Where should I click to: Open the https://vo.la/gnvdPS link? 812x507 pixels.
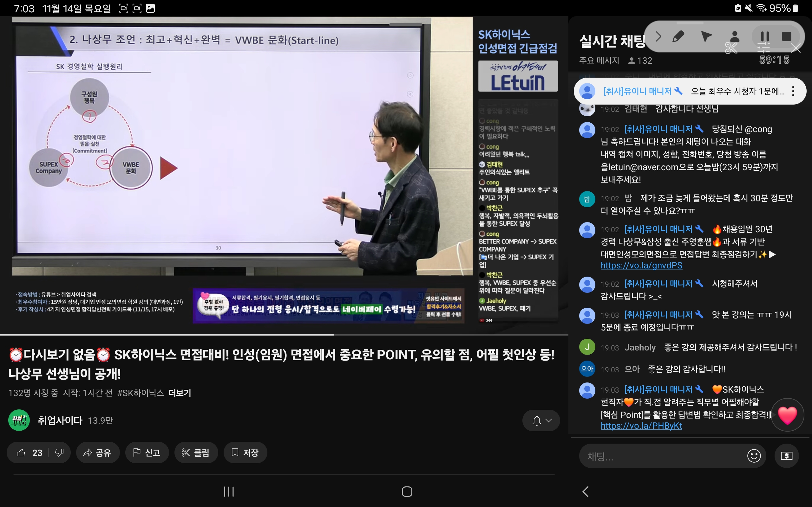(641, 266)
